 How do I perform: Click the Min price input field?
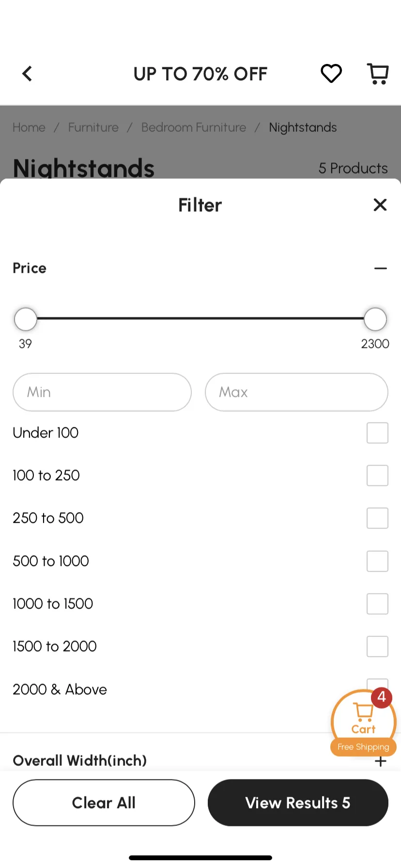click(x=102, y=392)
